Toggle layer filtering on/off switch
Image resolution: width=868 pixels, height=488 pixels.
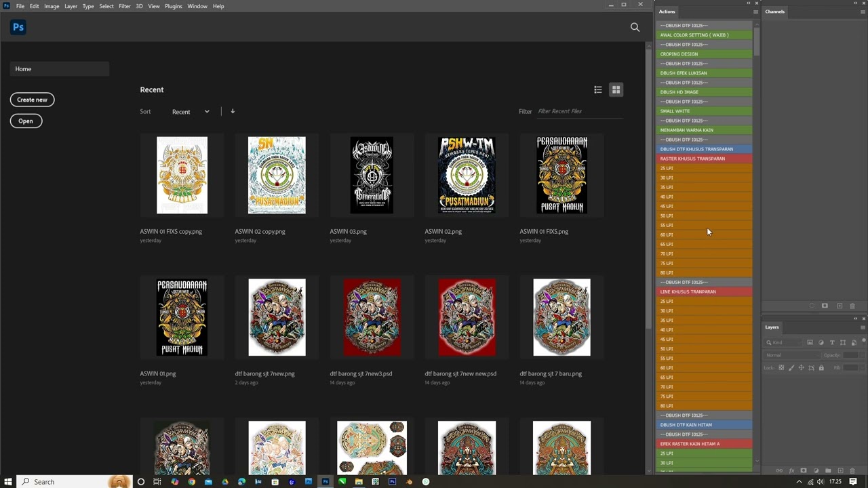864,341
